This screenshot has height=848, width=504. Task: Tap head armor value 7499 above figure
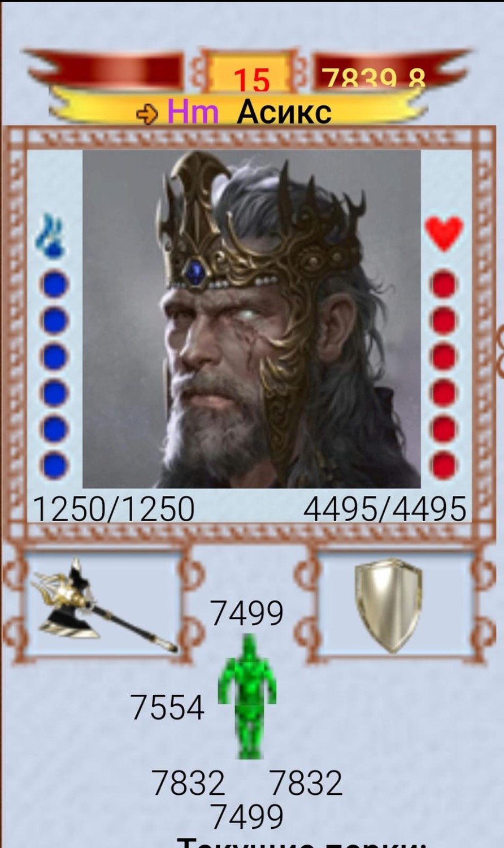pos(247,613)
